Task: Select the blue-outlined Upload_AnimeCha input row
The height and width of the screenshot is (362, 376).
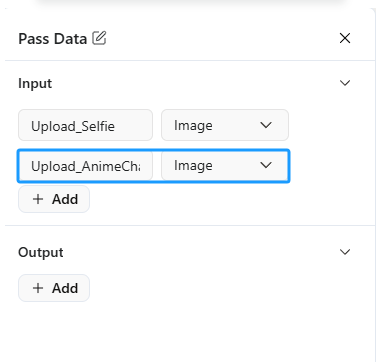Action: coord(153,166)
